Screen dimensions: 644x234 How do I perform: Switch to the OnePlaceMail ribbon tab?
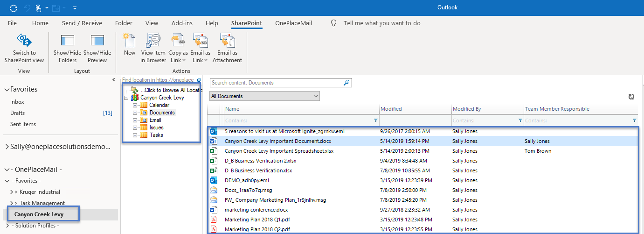293,23
